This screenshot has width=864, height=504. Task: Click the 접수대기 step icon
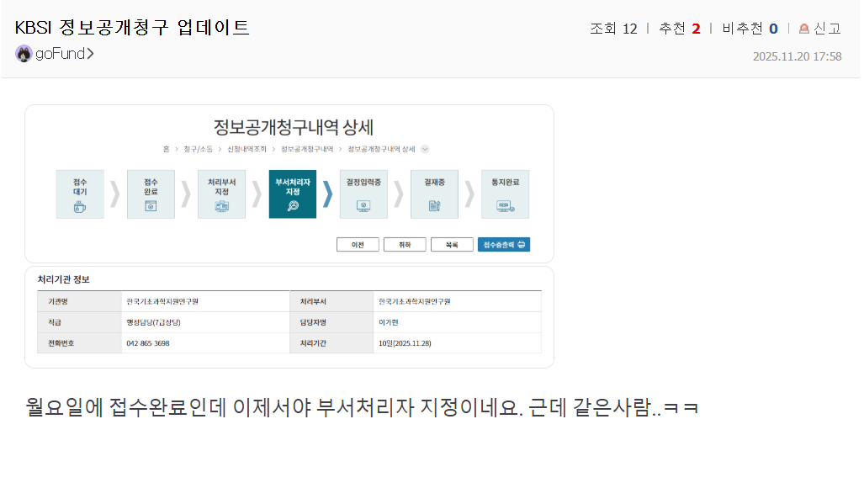click(x=80, y=207)
